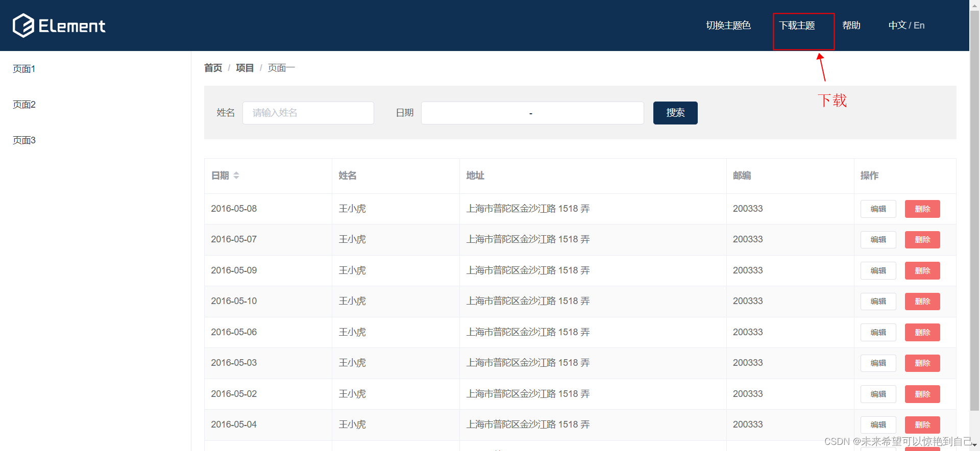Select date cell 2016-05-08

click(x=234, y=209)
